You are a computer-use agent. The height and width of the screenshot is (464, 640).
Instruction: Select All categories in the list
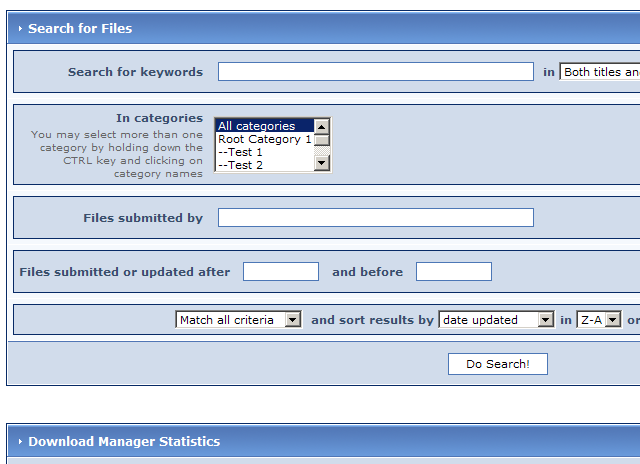tap(264, 126)
